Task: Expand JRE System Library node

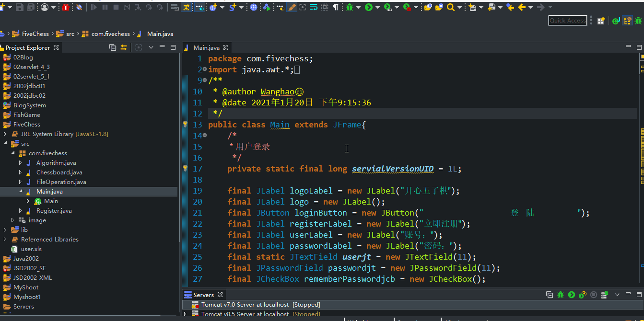Action: click(x=5, y=134)
